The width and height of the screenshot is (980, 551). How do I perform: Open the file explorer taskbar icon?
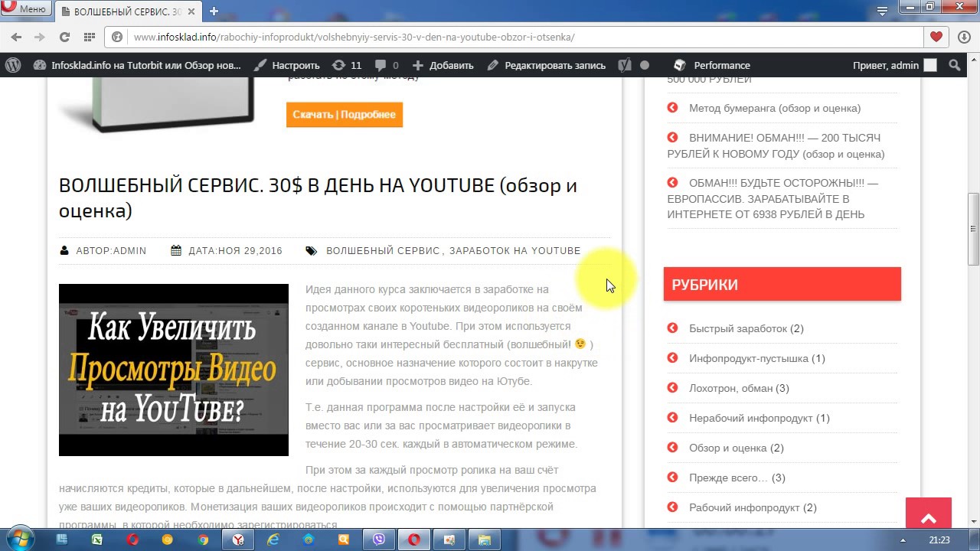[485, 540]
